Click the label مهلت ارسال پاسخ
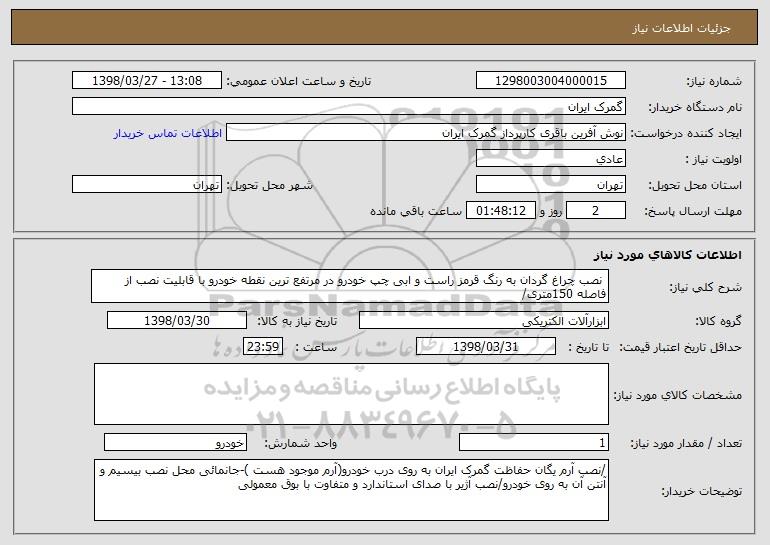 (x=692, y=211)
